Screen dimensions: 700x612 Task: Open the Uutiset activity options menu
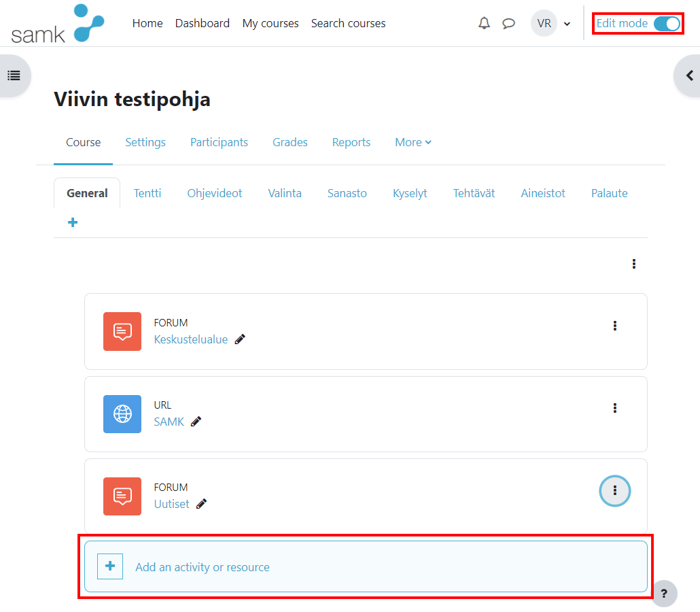(614, 490)
